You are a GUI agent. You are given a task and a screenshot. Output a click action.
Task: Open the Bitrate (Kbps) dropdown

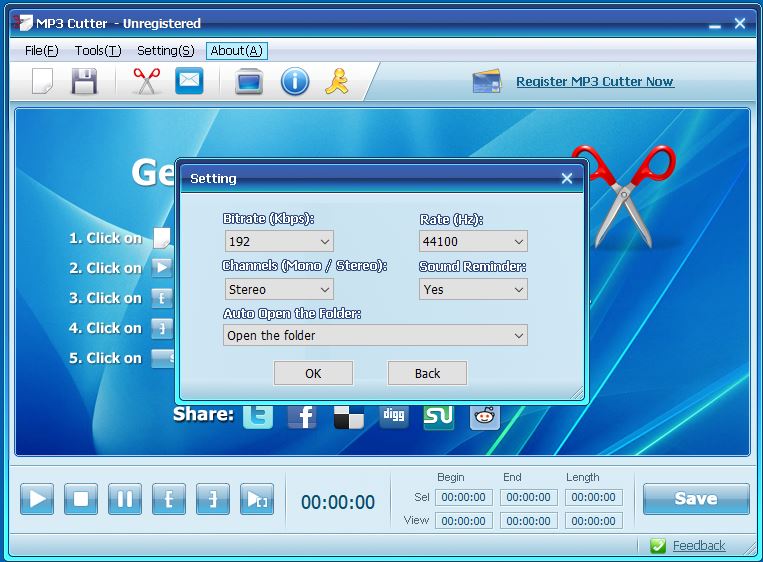279,241
